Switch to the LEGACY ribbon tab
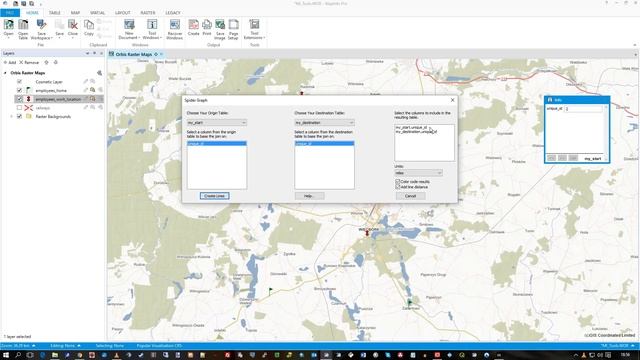 click(173, 13)
